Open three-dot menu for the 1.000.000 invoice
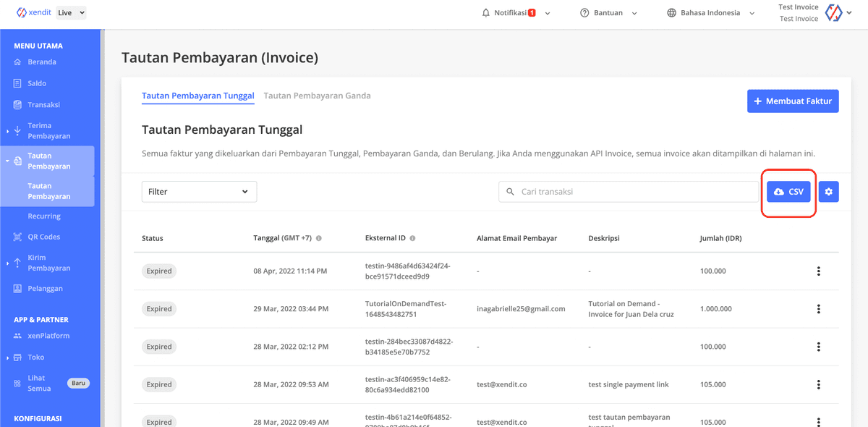868x427 pixels. 818,309
